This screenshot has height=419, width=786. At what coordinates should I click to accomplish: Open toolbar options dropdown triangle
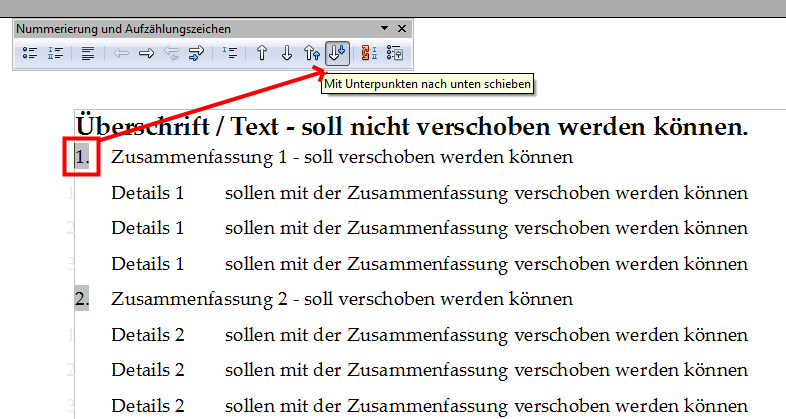coord(384,28)
